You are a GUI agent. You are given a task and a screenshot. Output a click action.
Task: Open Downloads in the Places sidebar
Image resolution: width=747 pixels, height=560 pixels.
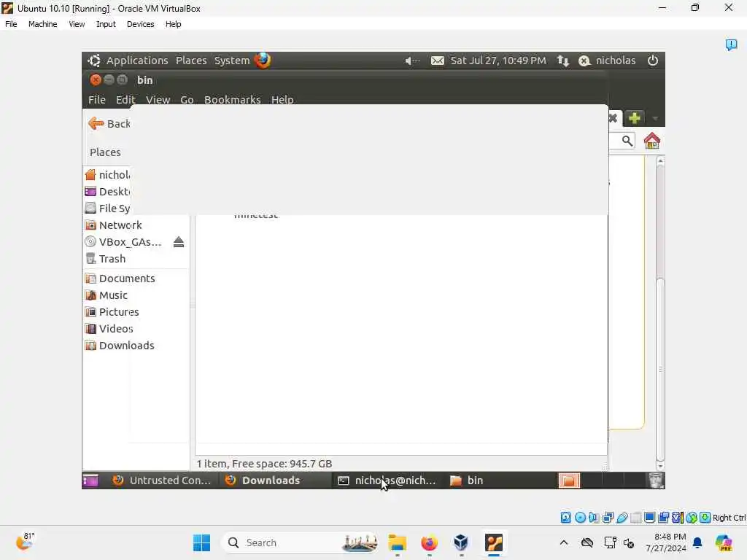pyautogui.click(x=120, y=345)
